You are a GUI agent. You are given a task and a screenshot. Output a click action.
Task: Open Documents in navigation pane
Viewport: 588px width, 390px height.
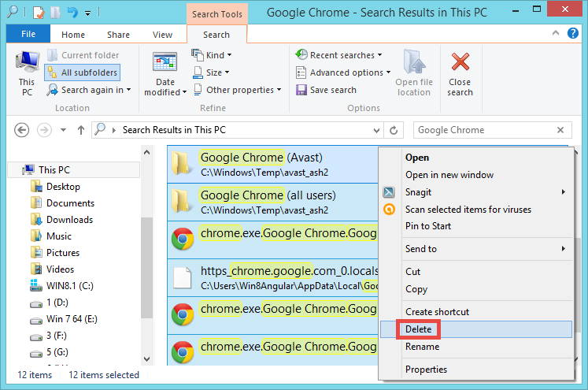(x=63, y=203)
